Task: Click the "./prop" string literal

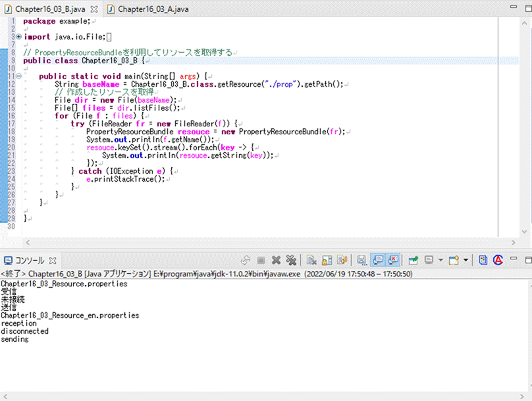Action: pyautogui.click(x=280, y=84)
